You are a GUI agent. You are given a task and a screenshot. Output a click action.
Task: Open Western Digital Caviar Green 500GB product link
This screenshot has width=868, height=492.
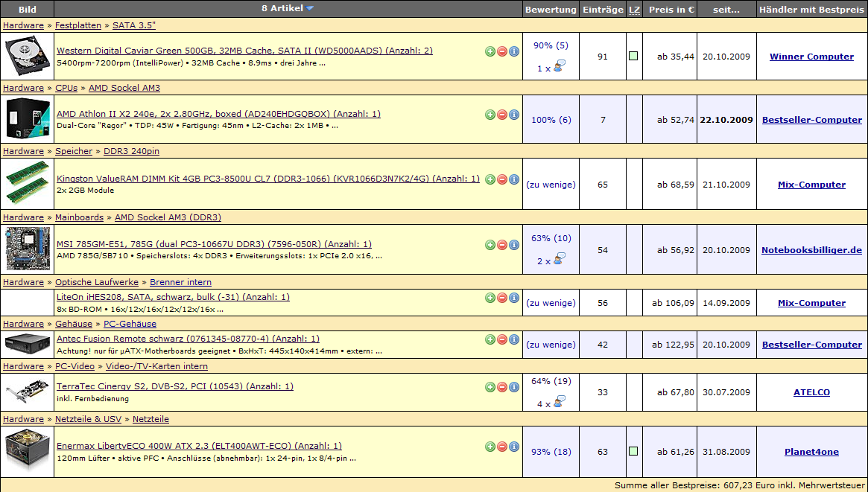coord(244,51)
